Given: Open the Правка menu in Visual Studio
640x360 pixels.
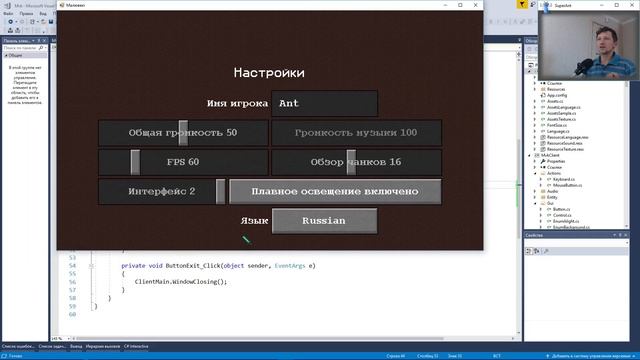Looking at the screenshot, I should point(26,13).
